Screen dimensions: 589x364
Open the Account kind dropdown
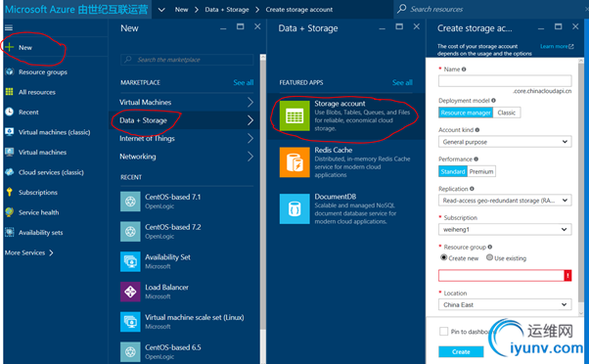click(x=505, y=142)
